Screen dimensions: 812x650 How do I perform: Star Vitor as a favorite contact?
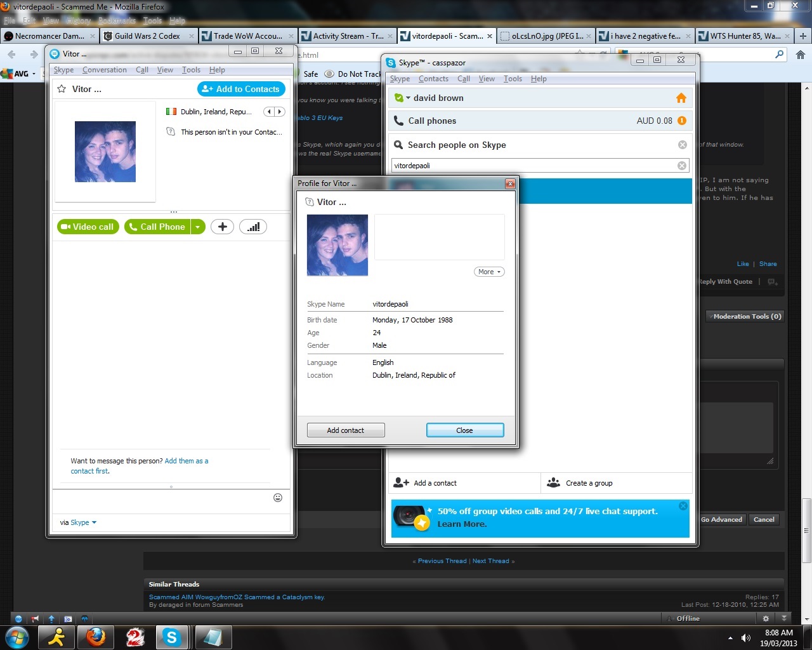click(x=62, y=89)
